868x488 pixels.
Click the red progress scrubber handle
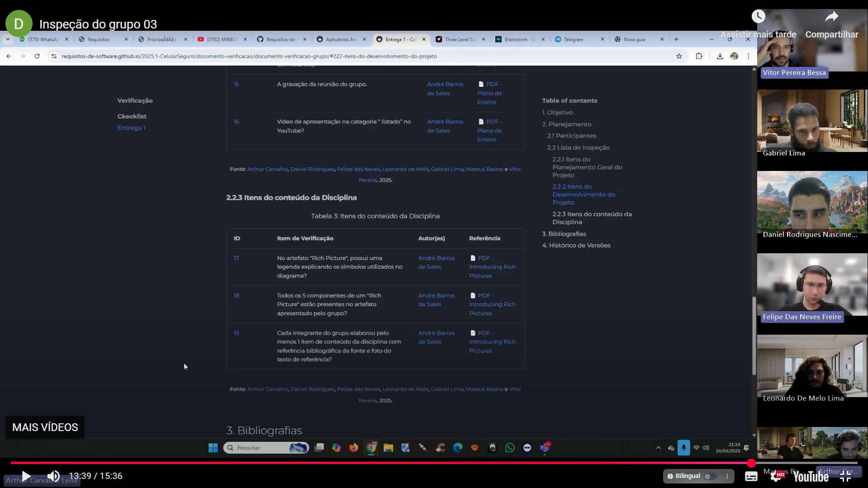(x=751, y=463)
